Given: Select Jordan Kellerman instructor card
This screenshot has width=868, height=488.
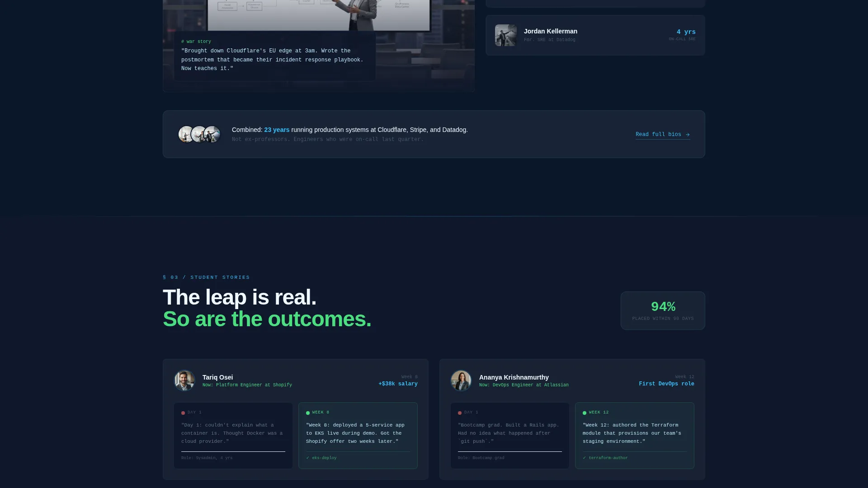Looking at the screenshot, I should click(x=595, y=35).
